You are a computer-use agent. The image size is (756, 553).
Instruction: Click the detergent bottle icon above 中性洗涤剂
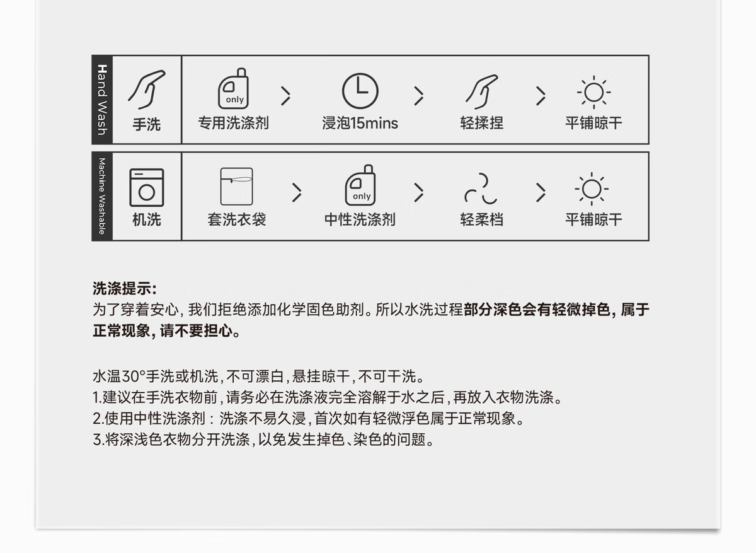point(361,185)
